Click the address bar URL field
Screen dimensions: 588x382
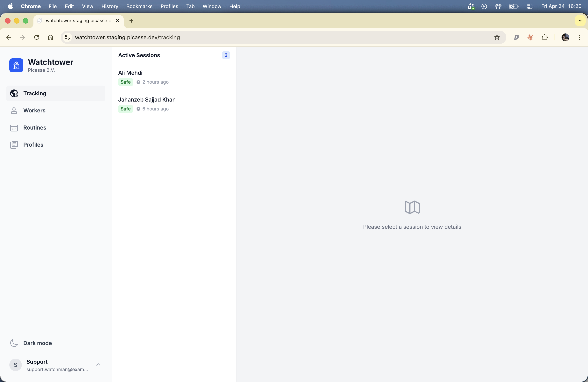[283, 37]
